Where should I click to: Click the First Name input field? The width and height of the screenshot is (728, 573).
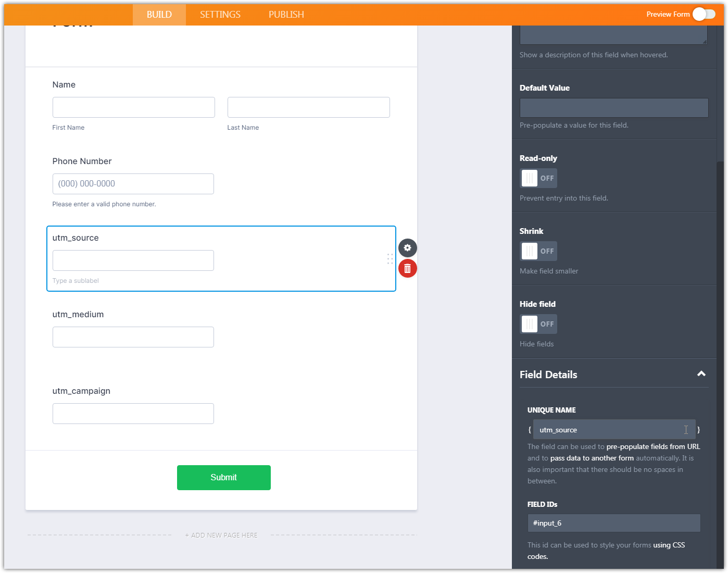tap(133, 107)
